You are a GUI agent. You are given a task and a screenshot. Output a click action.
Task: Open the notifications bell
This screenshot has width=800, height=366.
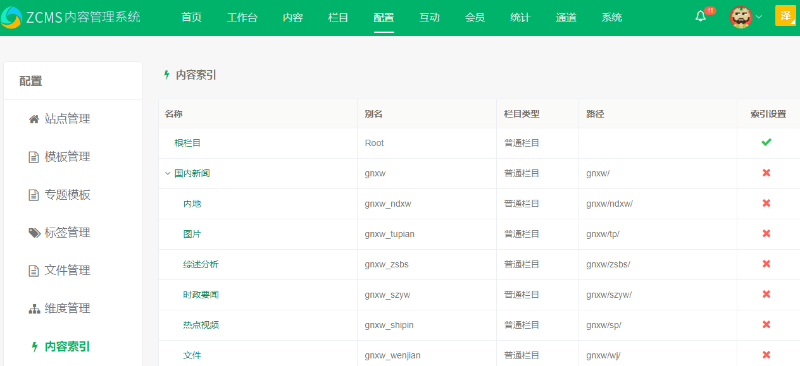701,16
